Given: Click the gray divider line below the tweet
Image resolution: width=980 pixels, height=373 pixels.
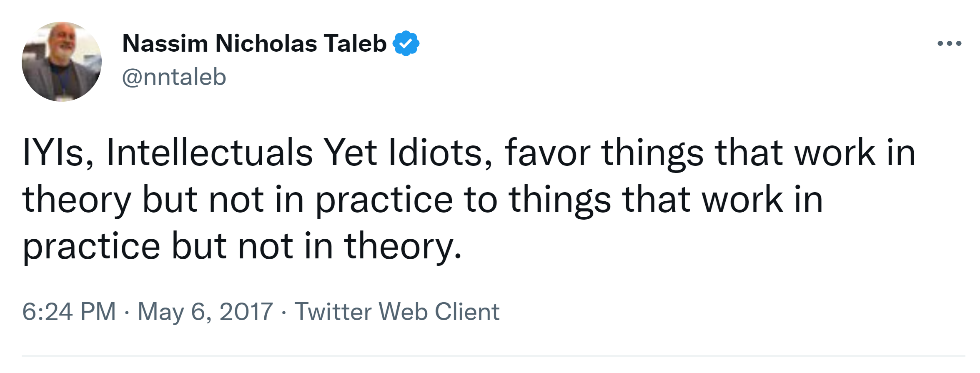Looking at the screenshot, I should click(x=493, y=356).
